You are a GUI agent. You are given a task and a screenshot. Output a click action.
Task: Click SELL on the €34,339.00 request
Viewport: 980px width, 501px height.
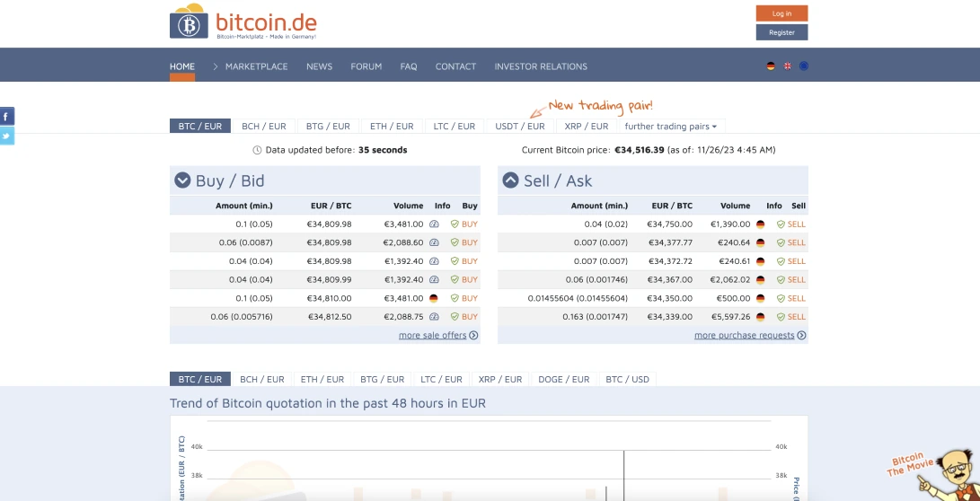[796, 317]
